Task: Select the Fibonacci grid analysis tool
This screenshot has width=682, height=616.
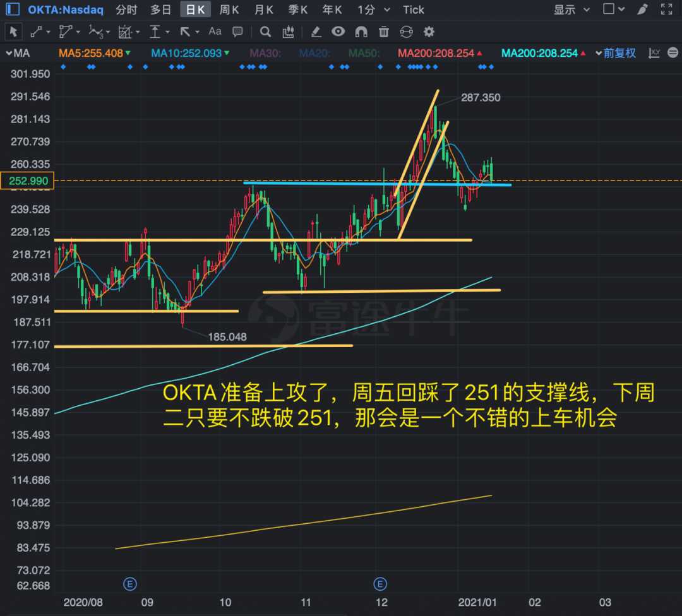Action: [x=125, y=32]
